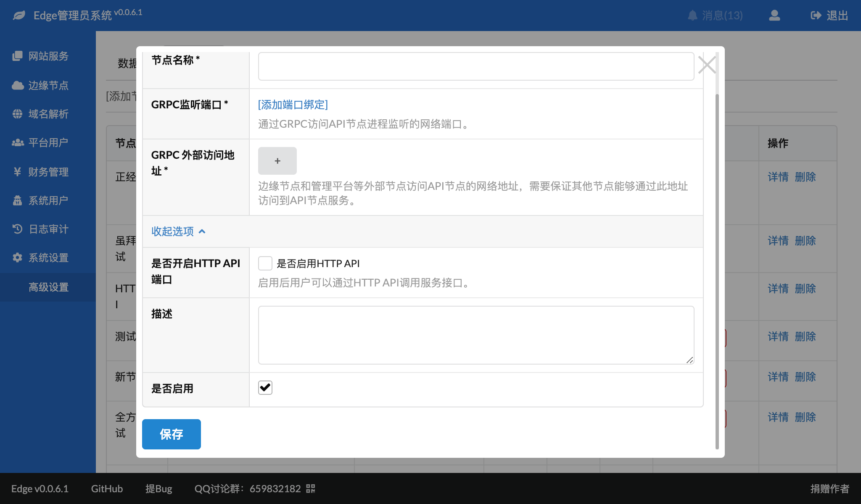Click 详情 in the 虽拜 node row
Screen dimensions: 861x504
778,241
